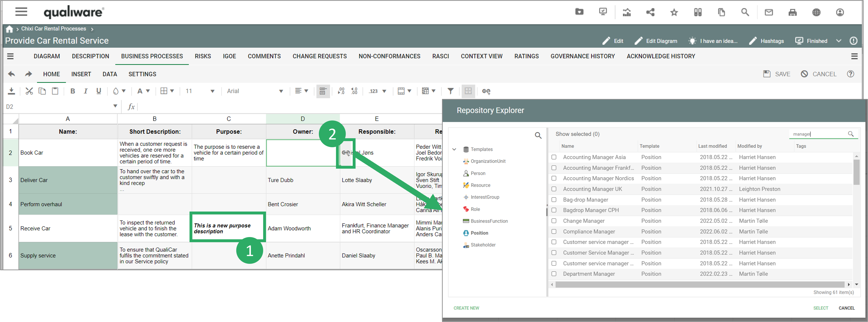This screenshot has height=322, width=868.
Task: Open the Arial font family dropdown
Action: (x=281, y=91)
